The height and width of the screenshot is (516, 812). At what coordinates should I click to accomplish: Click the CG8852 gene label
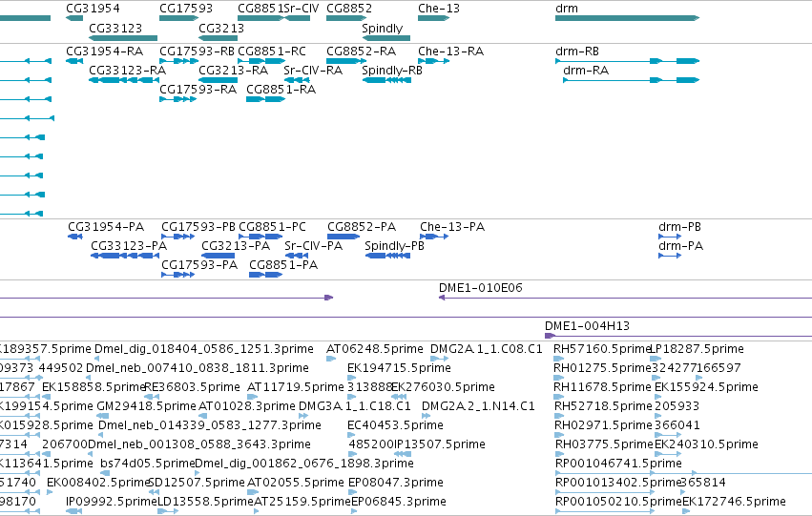[349, 9]
